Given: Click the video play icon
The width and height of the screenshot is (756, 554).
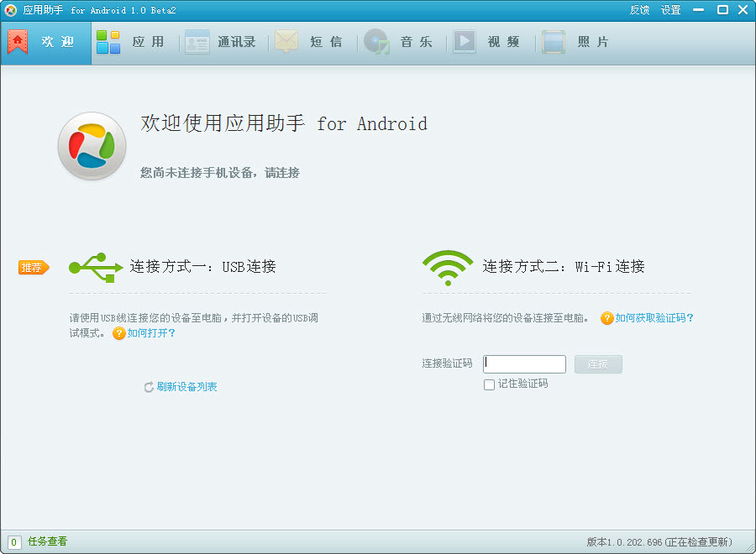Looking at the screenshot, I should (465, 41).
